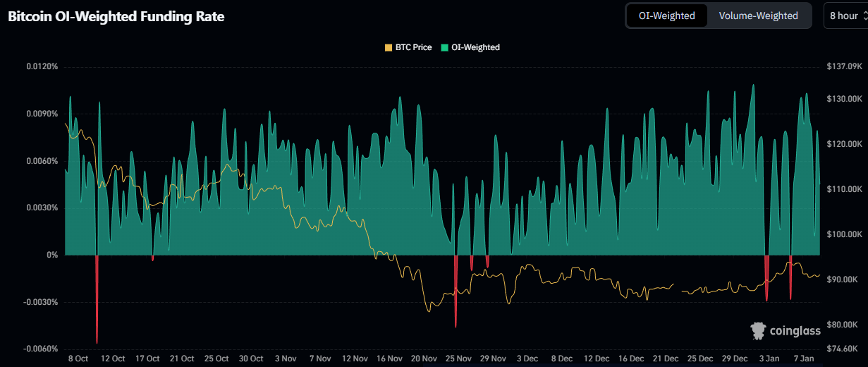Click the 8 Oct date label
Screen dimensions: 868x367
coord(78,359)
